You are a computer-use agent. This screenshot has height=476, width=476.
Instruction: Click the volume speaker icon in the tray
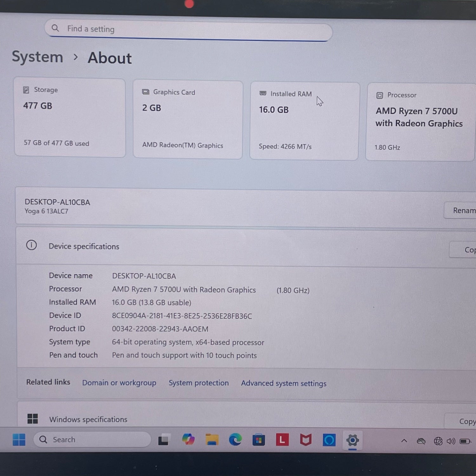pos(451,441)
